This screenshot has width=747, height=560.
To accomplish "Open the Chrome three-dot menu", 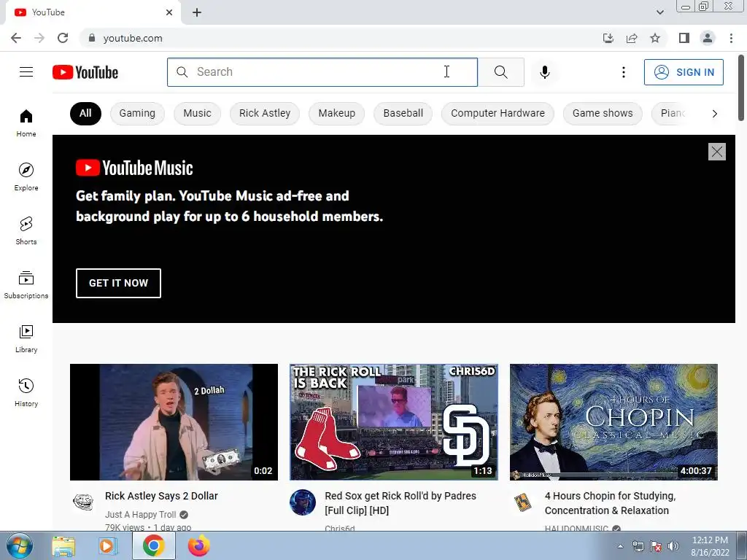I will 731,38.
